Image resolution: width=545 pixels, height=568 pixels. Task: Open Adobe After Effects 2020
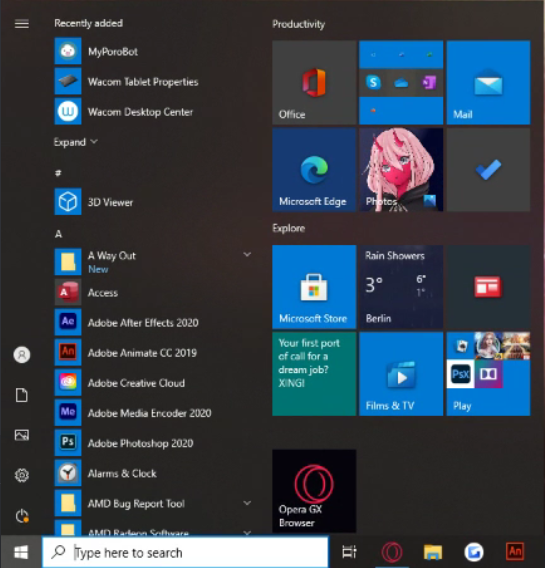(152, 322)
